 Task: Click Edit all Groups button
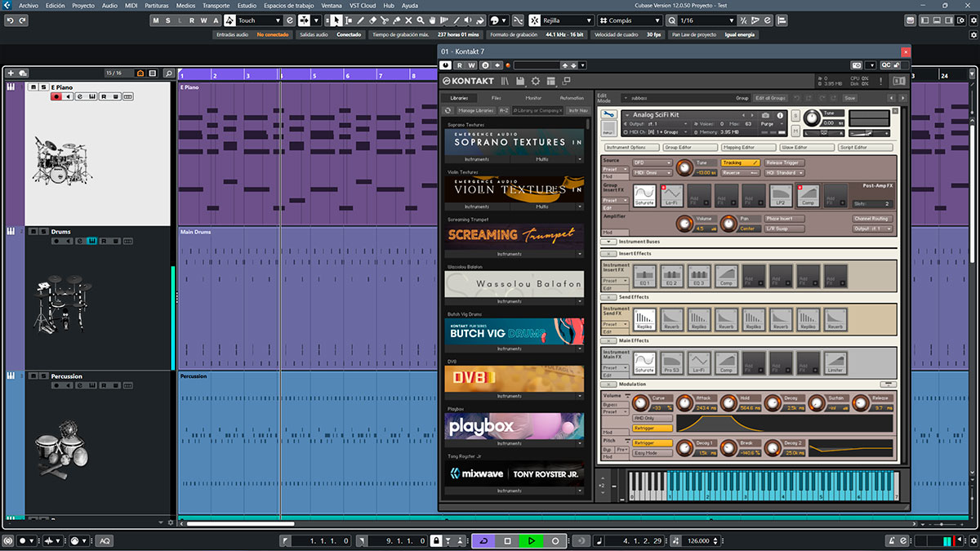[x=770, y=98]
